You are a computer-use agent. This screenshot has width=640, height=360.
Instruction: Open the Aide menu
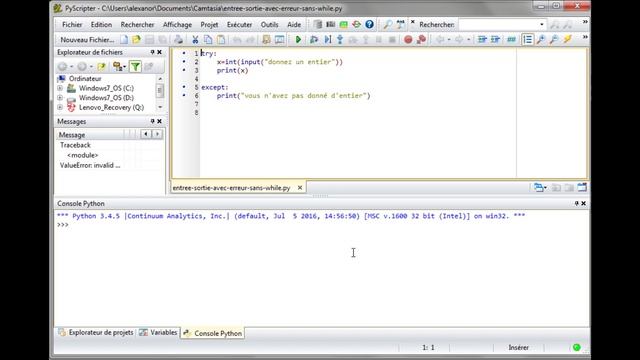pos(294,24)
